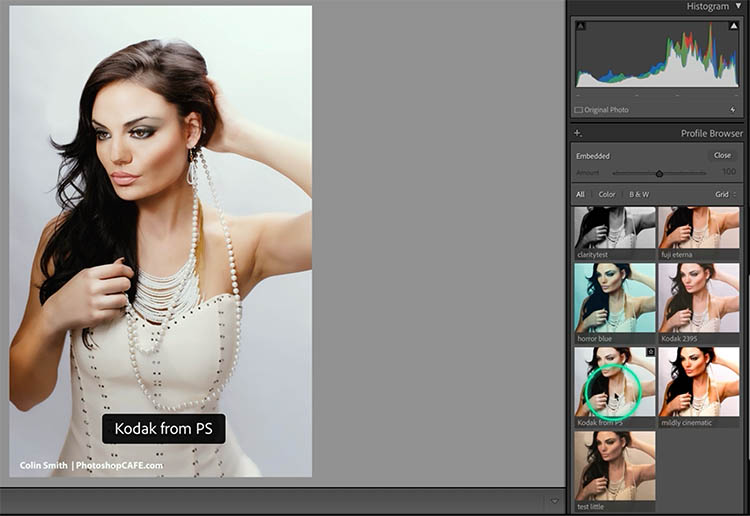This screenshot has height=516, width=750.
Task: Adjust the profile Amount slider
Action: coord(659,173)
